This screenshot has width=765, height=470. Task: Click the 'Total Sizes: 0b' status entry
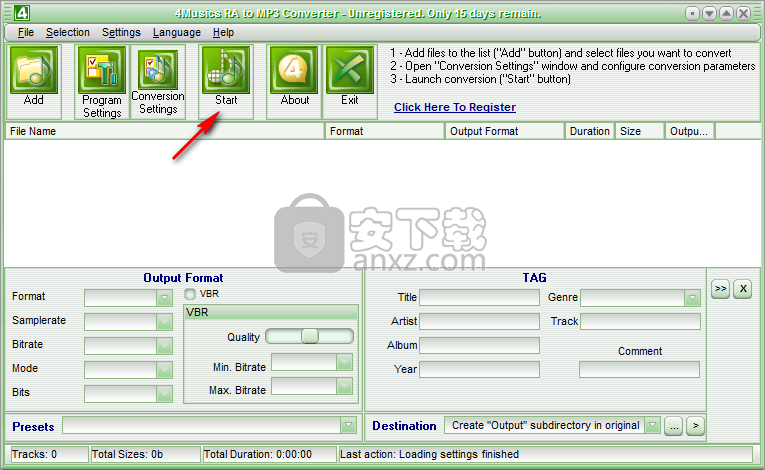click(x=145, y=454)
